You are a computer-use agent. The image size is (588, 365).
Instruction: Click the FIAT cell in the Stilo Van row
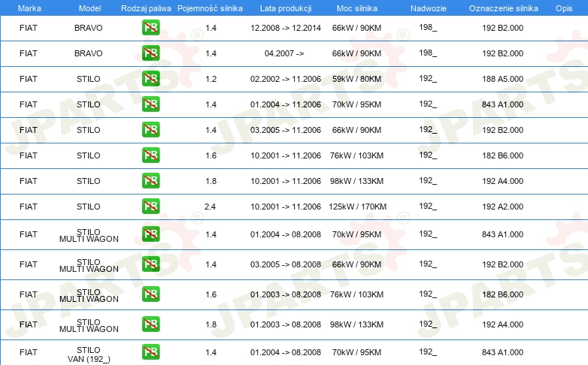(29, 352)
